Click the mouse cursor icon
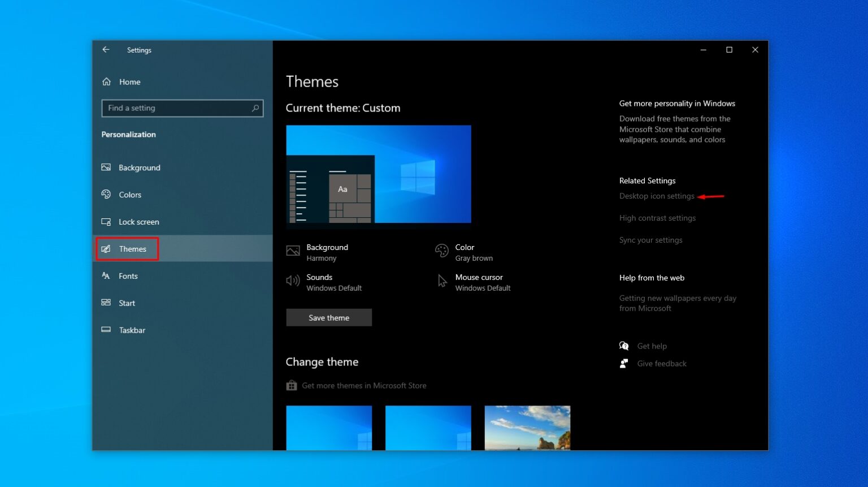Image resolution: width=868 pixels, height=487 pixels. click(x=441, y=281)
